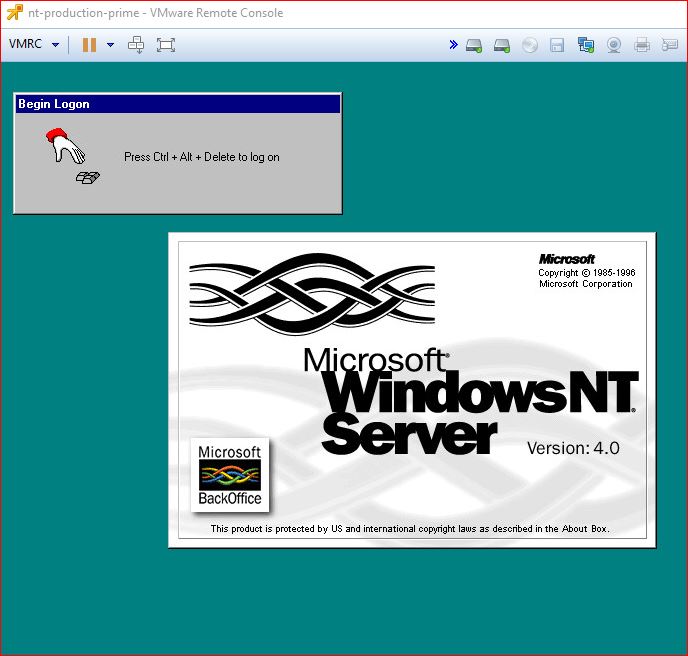Click the copyright laws notice text

410,529
